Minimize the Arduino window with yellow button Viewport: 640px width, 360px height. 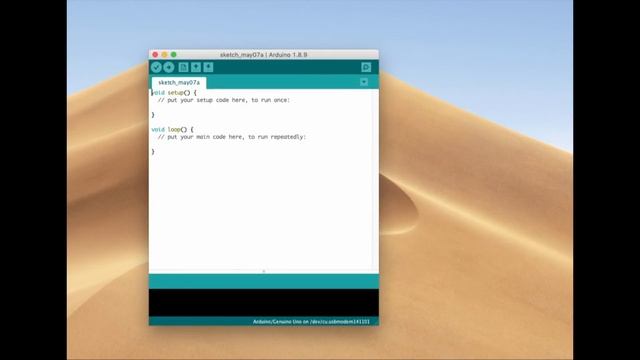coord(164,55)
